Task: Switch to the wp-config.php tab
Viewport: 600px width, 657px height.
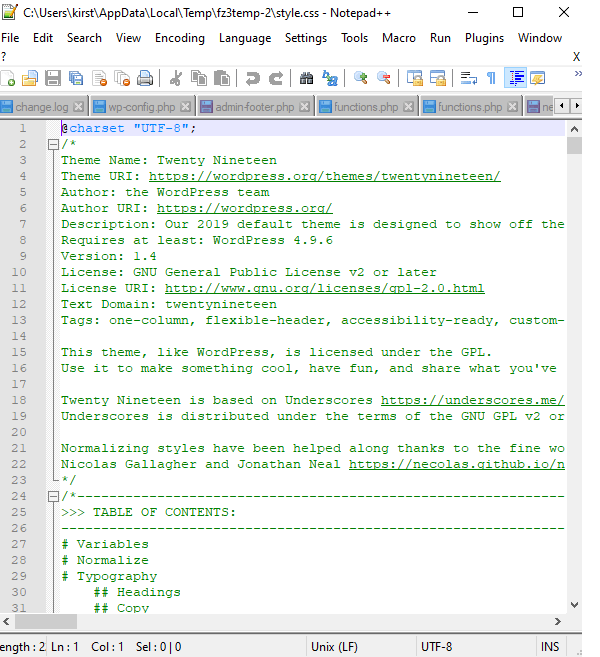Action: pos(141,107)
